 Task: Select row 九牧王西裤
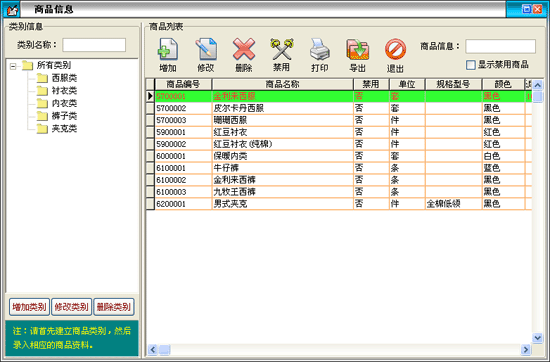(339, 192)
